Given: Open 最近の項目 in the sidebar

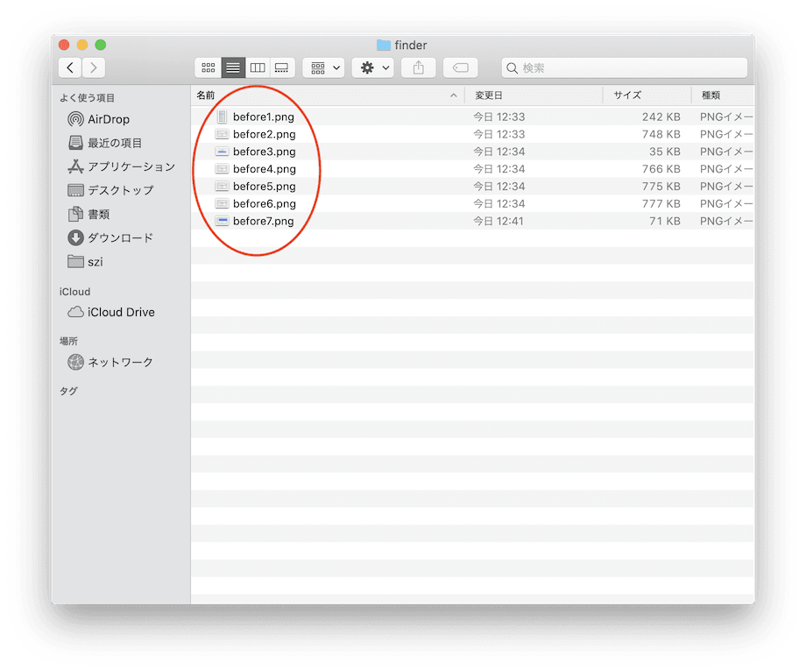Looking at the screenshot, I should pos(105,143).
